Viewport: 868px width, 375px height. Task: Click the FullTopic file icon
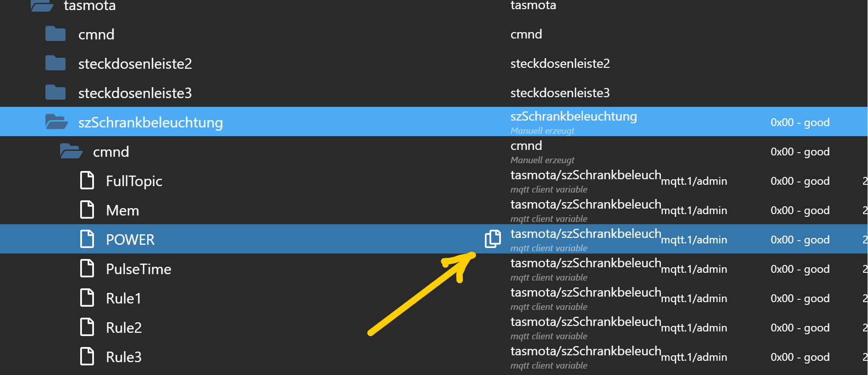(x=87, y=181)
